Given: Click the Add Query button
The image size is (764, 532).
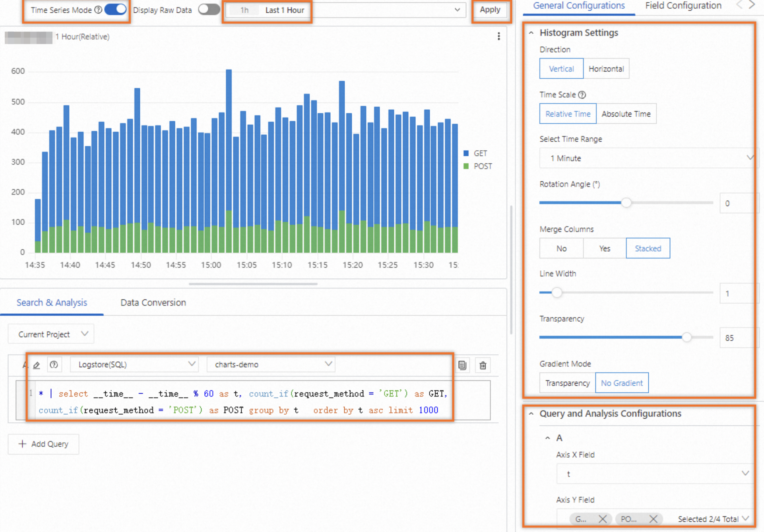Looking at the screenshot, I should [44, 444].
